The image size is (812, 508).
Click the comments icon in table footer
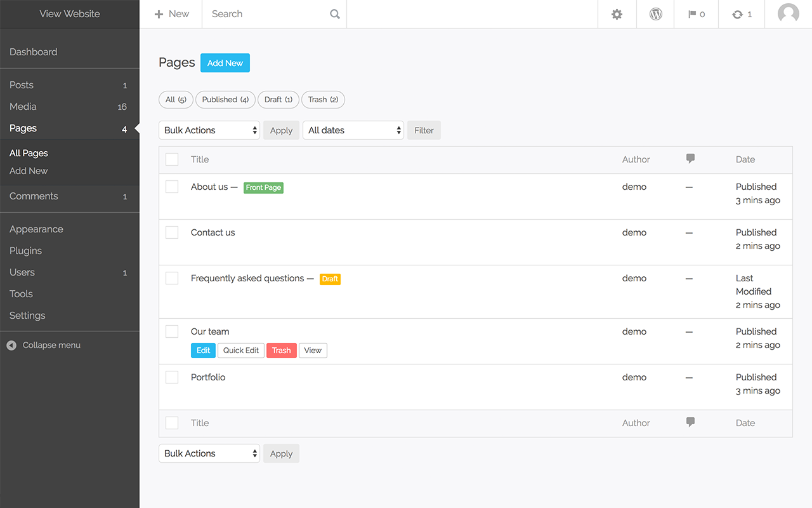(690, 422)
